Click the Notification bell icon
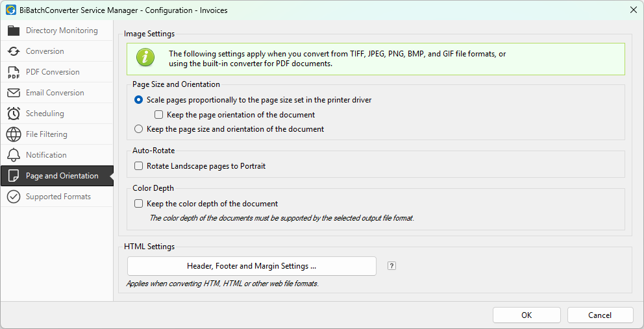This screenshot has width=644, height=329. click(14, 155)
